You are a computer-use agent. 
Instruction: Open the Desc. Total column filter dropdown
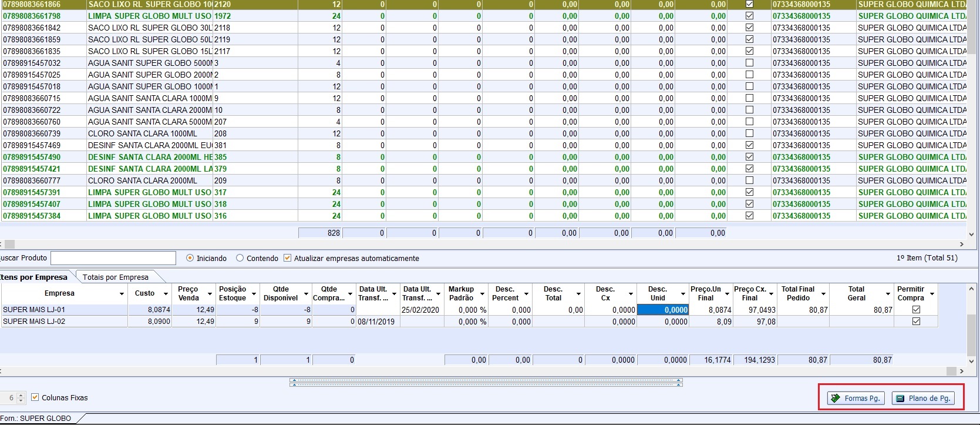[578, 293]
